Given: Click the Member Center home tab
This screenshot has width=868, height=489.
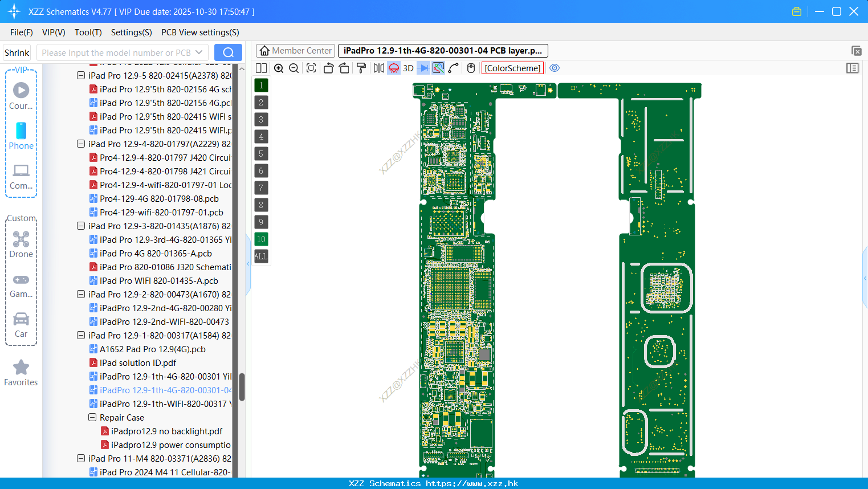Looking at the screenshot, I should (295, 51).
